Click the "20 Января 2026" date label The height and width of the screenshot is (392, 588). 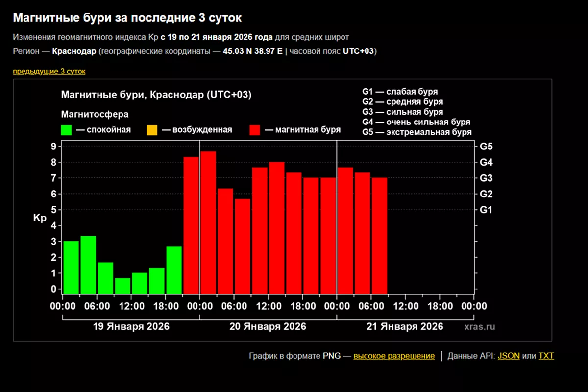pos(268,327)
